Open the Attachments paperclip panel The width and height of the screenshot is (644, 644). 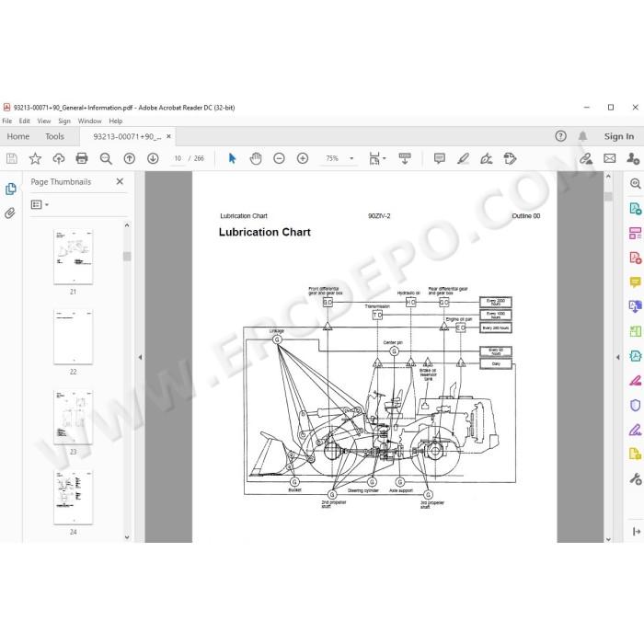pyautogui.click(x=10, y=213)
